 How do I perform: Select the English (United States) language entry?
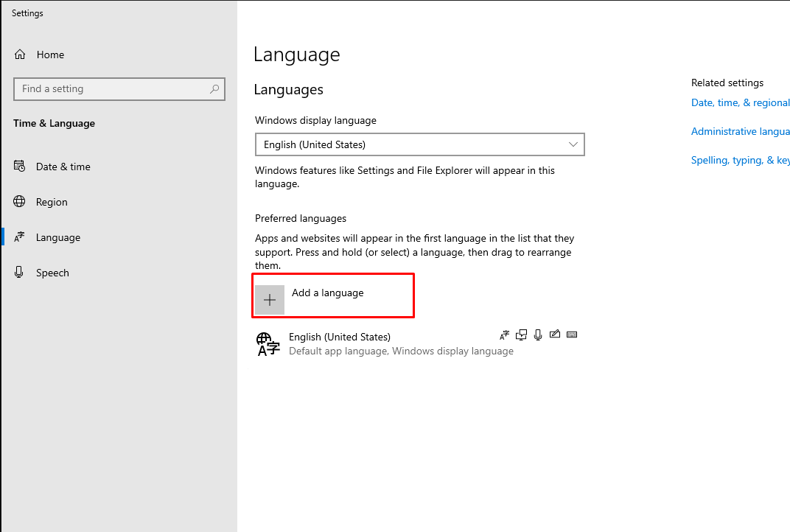[339, 343]
